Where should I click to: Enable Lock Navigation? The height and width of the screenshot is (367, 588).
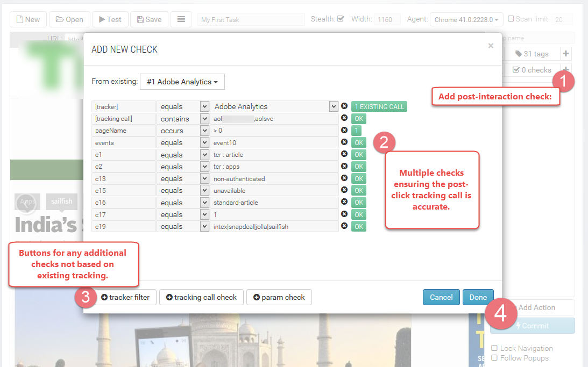pos(494,348)
